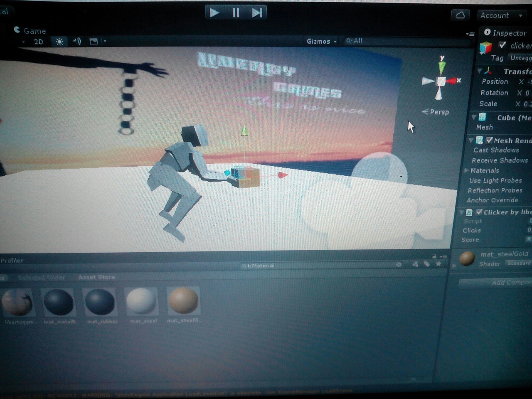532x399 pixels.
Task: Toggle the clicker object active checkbox
Action: [x=502, y=45]
